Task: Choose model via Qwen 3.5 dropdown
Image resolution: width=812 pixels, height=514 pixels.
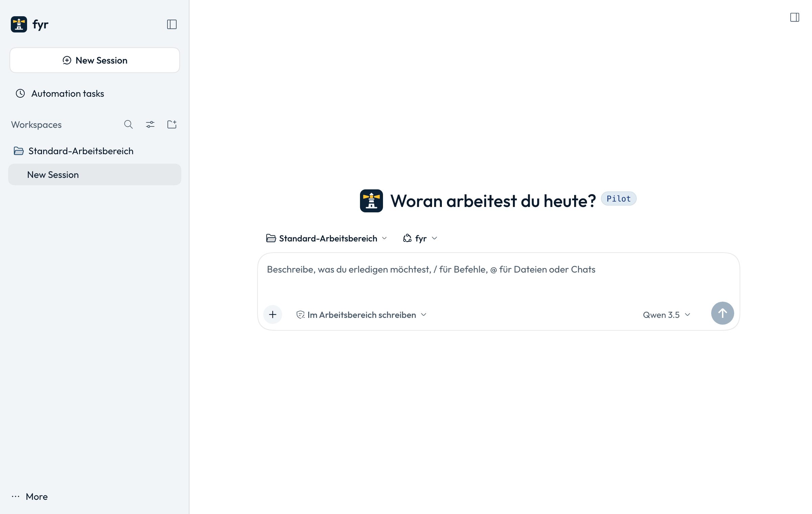Action: (x=667, y=315)
